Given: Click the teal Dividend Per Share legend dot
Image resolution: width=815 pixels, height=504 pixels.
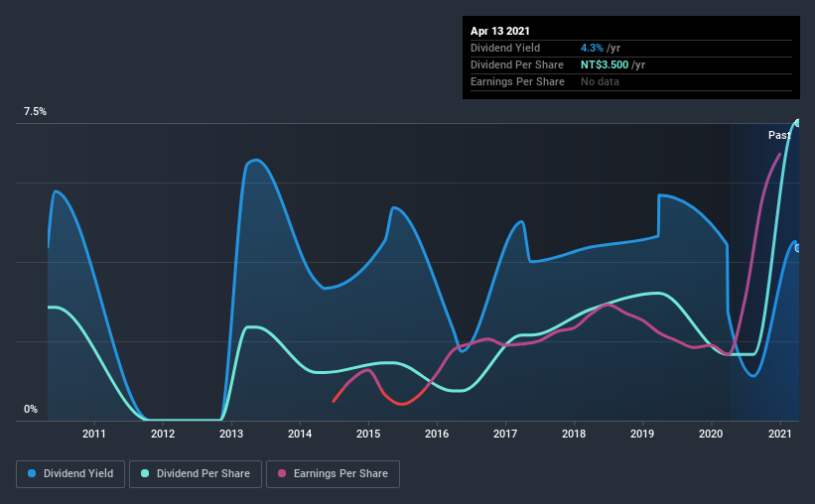Looking at the screenshot, I should 145,473.
